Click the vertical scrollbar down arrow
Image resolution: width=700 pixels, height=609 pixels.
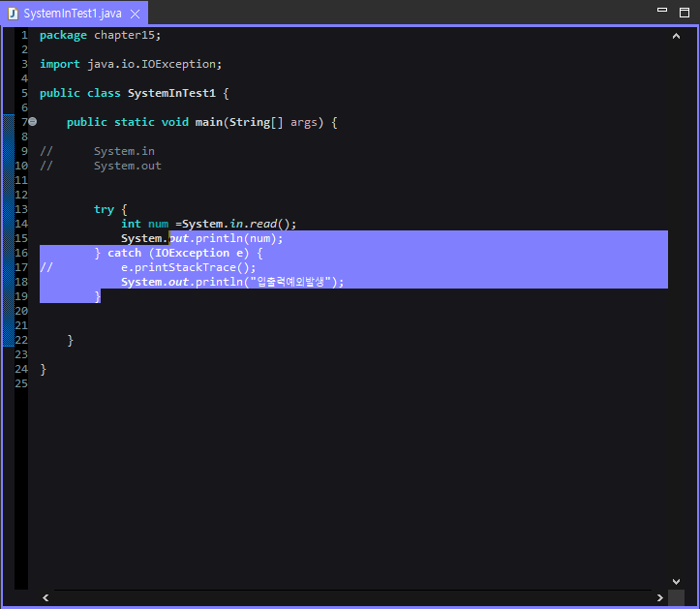click(x=677, y=581)
